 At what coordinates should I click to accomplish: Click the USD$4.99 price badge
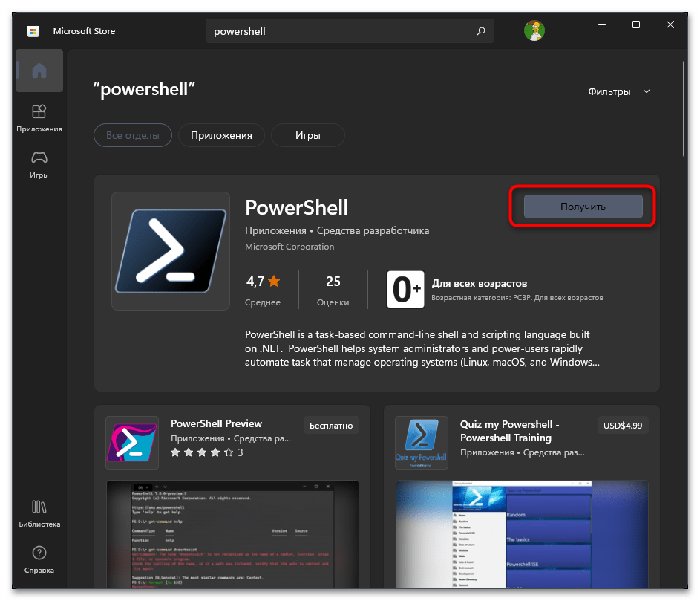pyautogui.click(x=623, y=425)
